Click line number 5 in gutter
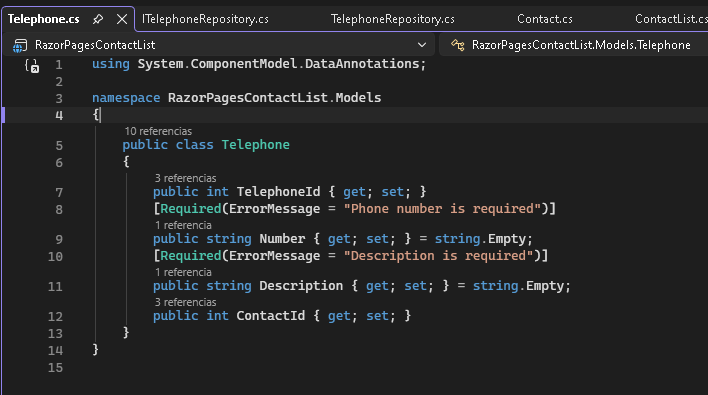This screenshot has width=708, height=395. click(x=59, y=145)
